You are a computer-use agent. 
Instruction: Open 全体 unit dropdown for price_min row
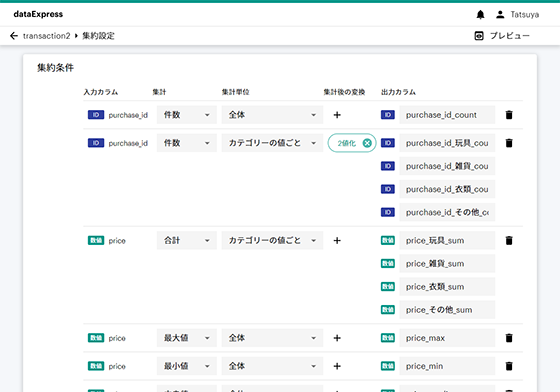click(x=272, y=366)
